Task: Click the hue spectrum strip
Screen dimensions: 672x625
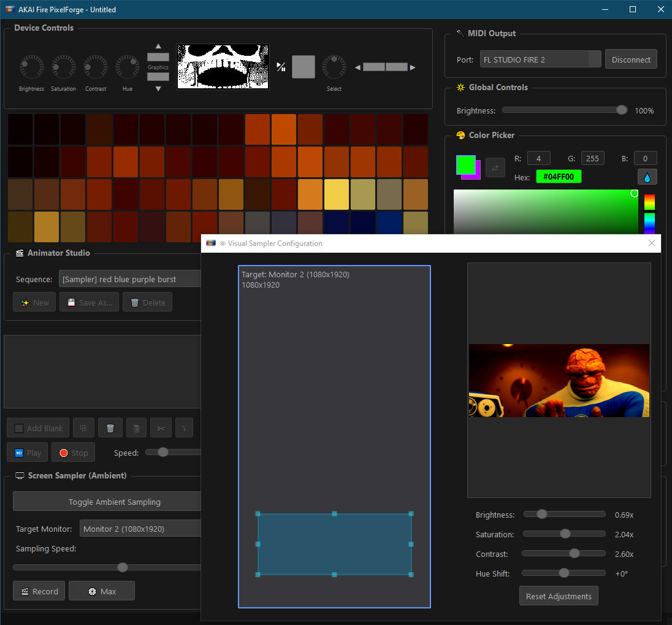Action: (x=650, y=213)
